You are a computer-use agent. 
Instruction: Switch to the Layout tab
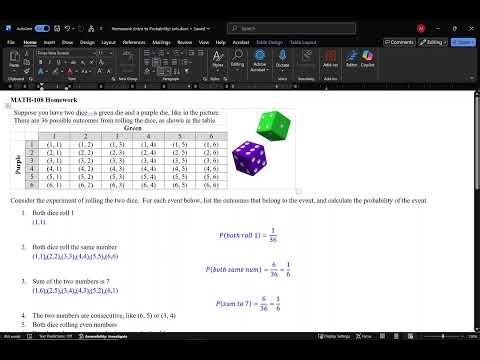pyautogui.click(x=108, y=42)
